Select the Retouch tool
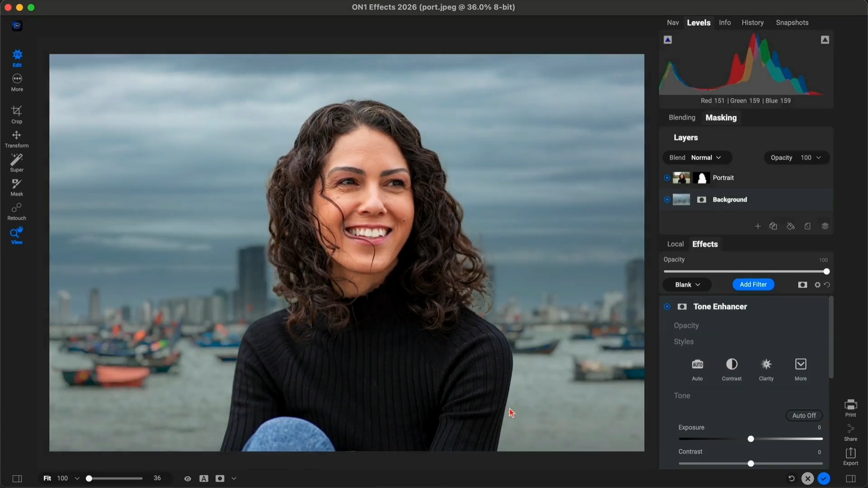Viewport: 868px width, 488px height. point(17,211)
